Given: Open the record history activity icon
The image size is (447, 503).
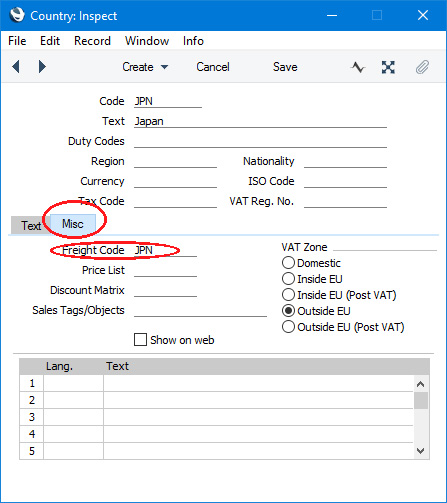Looking at the screenshot, I should [x=358, y=67].
